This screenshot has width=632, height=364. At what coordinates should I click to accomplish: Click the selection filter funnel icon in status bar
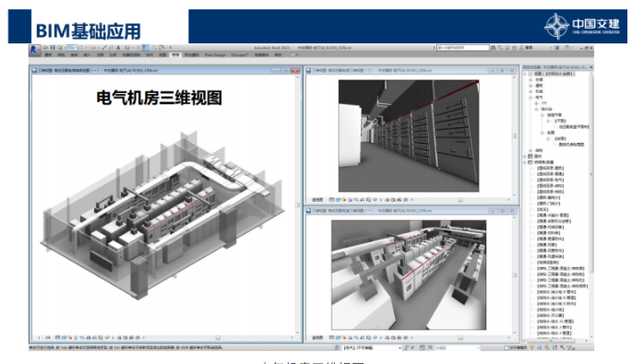[569, 348]
